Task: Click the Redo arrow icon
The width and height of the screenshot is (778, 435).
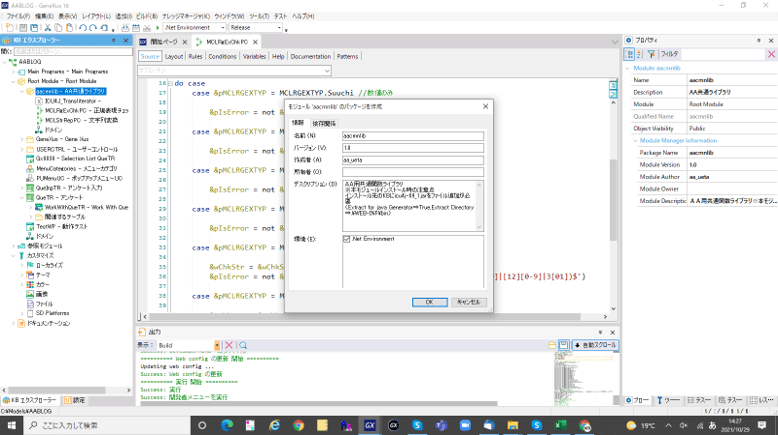Action: coord(93,28)
